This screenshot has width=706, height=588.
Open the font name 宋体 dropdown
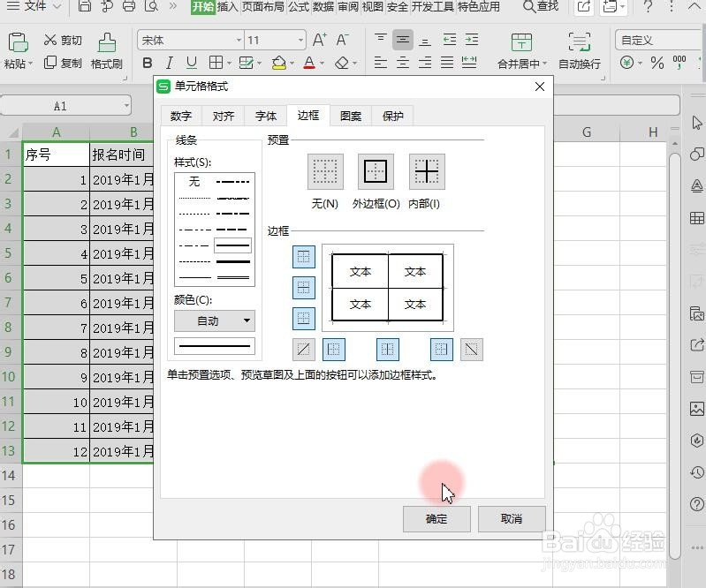[x=239, y=40]
